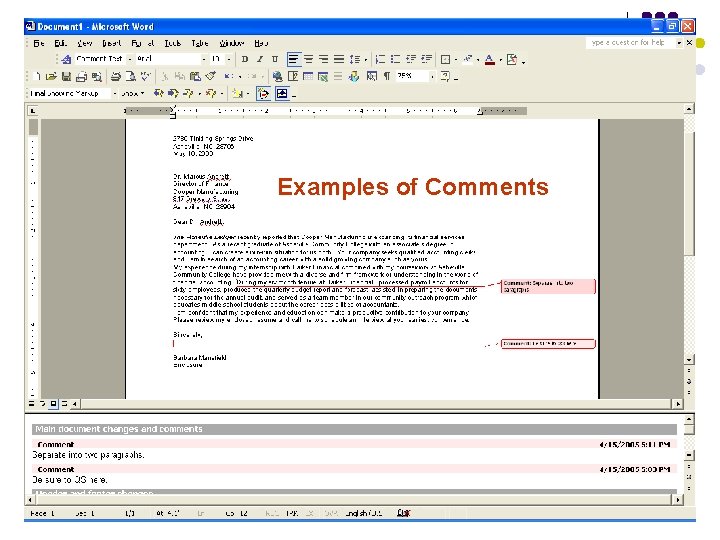The height and width of the screenshot is (540, 720).
Task: Click the Accept Change icon
Action: (x=188, y=94)
